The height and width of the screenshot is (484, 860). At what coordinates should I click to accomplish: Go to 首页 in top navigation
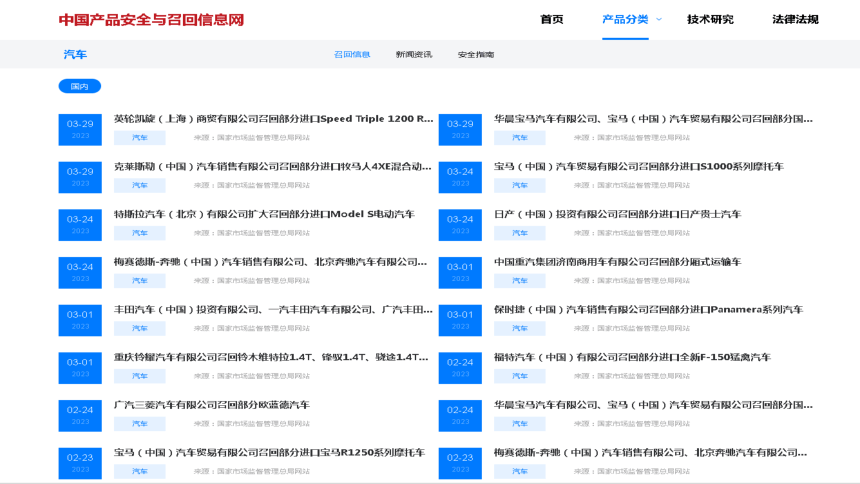552,19
